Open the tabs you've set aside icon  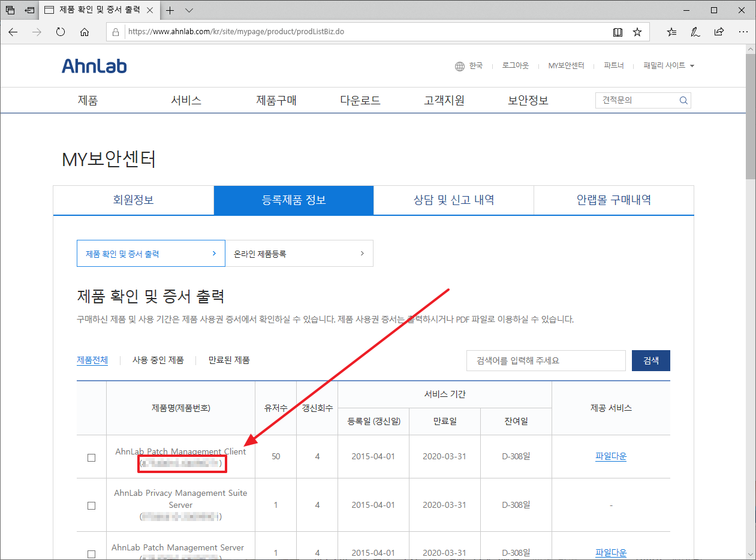pyautogui.click(x=10, y=10)
